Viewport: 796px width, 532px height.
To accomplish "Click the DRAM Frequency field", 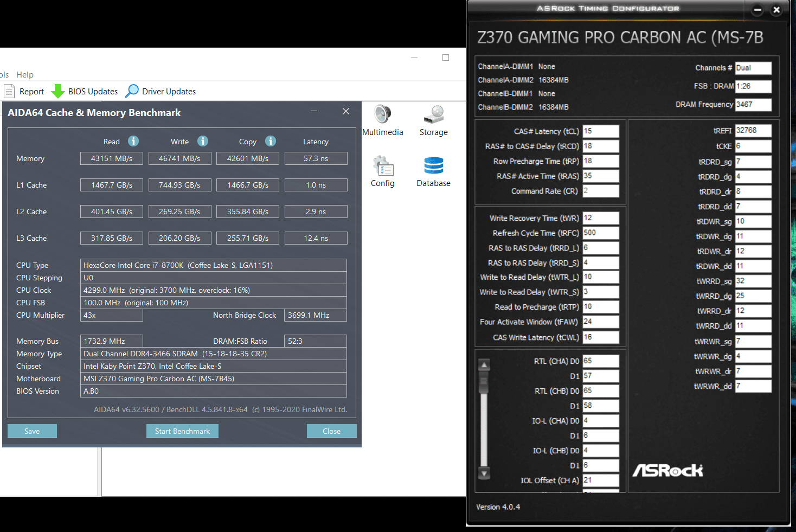I will coord(753,105).
